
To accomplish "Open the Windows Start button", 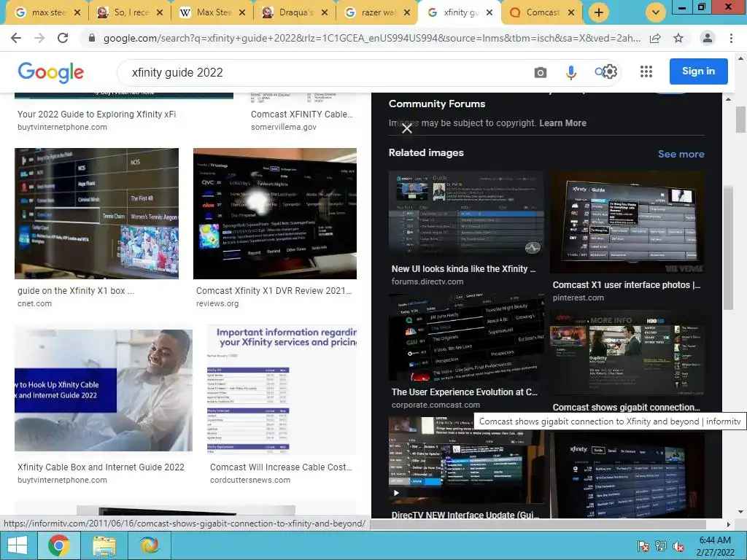I will point(18,545).
